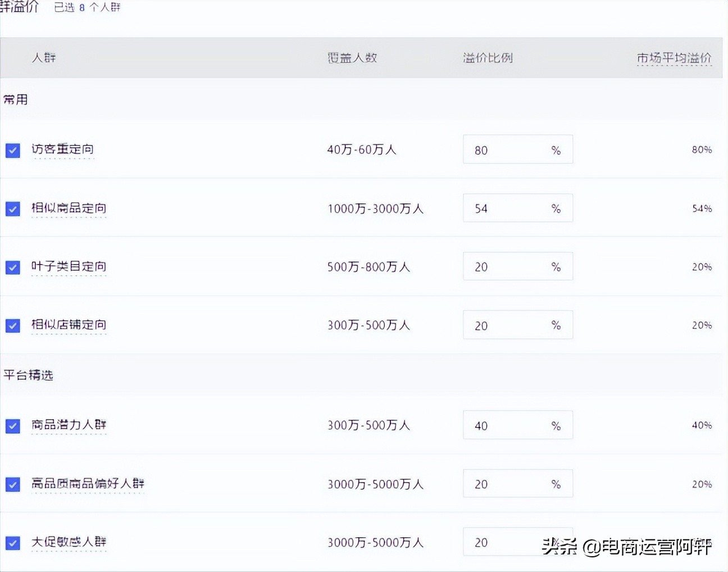Click the 40% market average value

(x=702, y=425)
